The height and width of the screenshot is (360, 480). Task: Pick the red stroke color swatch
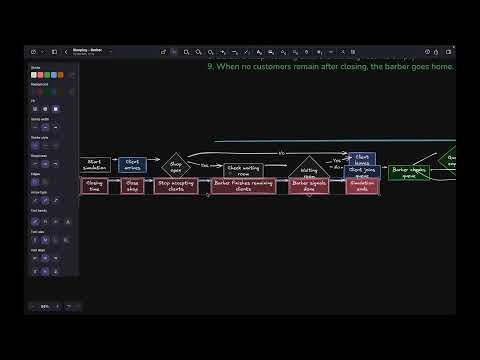pos(40,75)
